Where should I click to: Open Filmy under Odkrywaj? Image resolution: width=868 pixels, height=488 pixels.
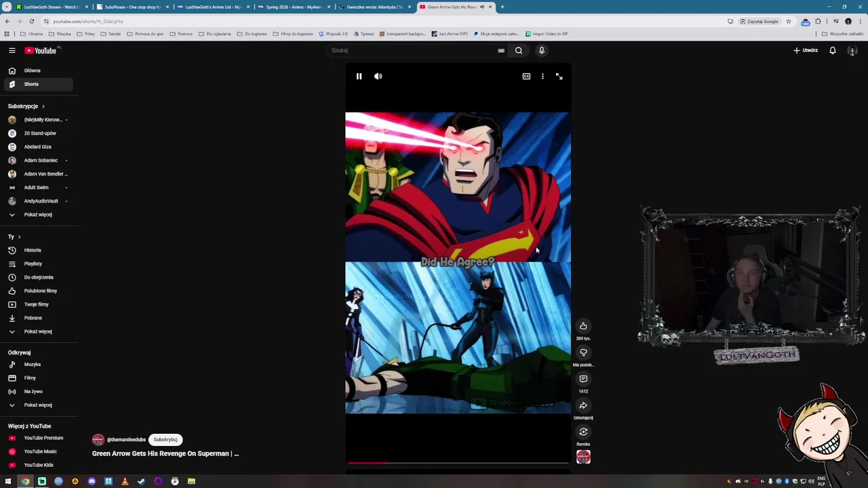click(37, 378)
